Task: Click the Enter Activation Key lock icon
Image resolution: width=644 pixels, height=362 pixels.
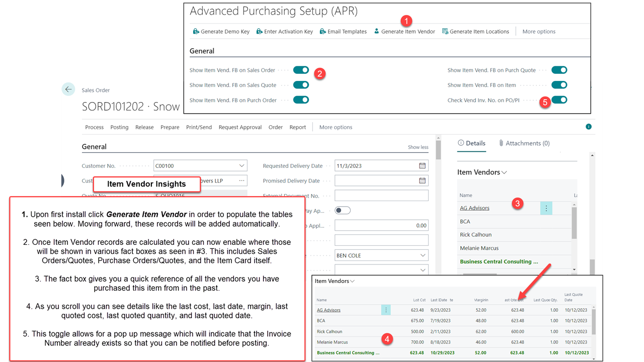Action: (259, 31)
